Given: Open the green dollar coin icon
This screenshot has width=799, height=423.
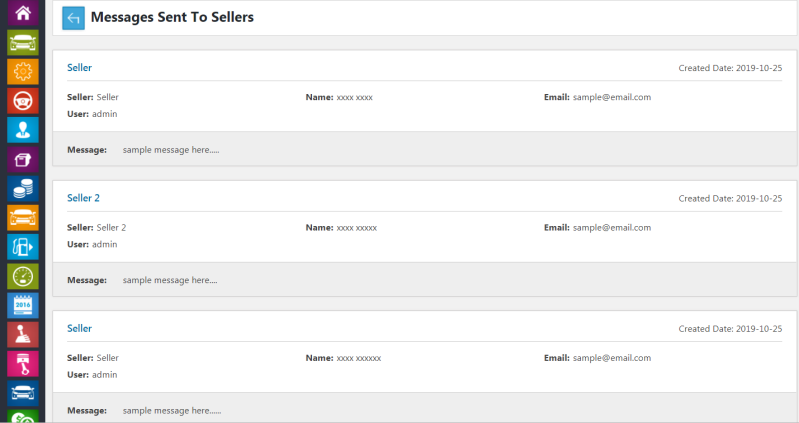Looking at the screenshot, I should pos(22,416).
